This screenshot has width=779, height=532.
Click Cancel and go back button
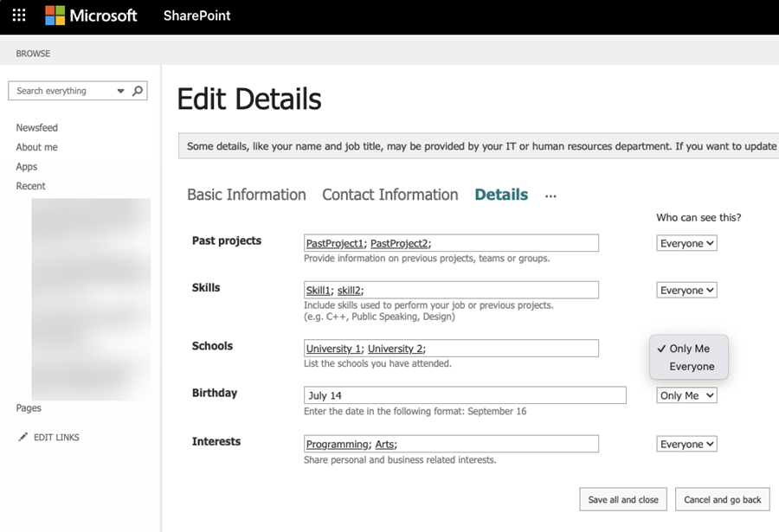point(722,499)
